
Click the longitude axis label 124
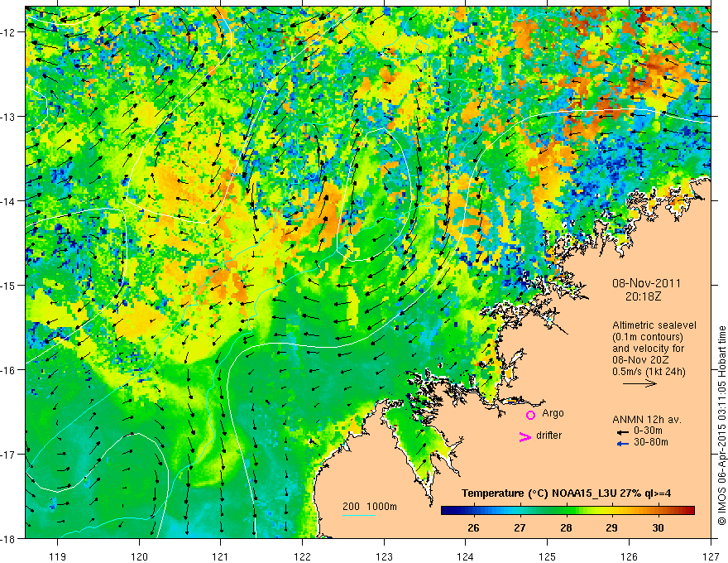466,556
